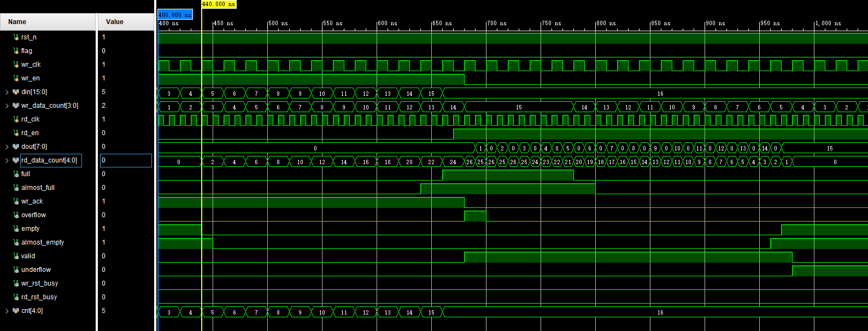Select the wr_rst_busy signal row
The width and height of the screenshot is (868, 331).
pos(39,283)
